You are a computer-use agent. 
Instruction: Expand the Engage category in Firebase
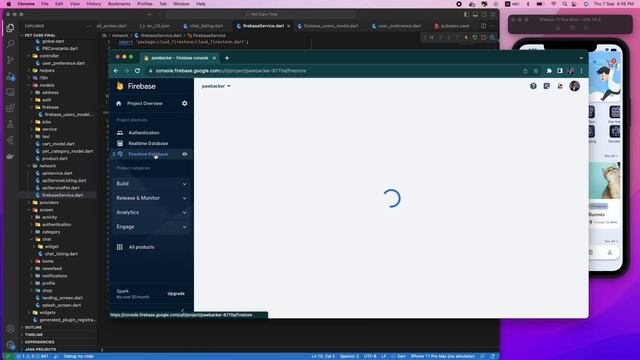pyautogui.click(x=151, y=227)
